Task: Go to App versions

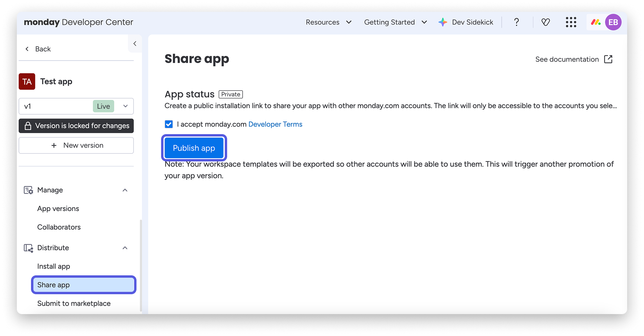Action: click(58, 209)
